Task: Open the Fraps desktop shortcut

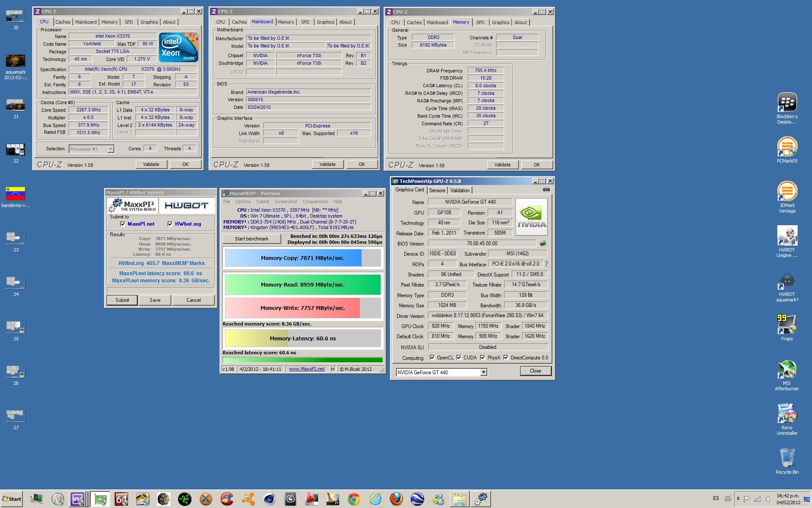Action: [787, 327]
